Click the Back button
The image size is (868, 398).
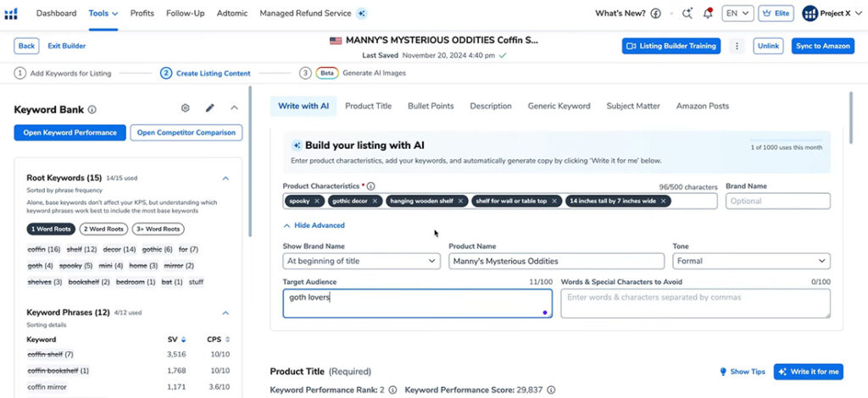pos(26,46)
